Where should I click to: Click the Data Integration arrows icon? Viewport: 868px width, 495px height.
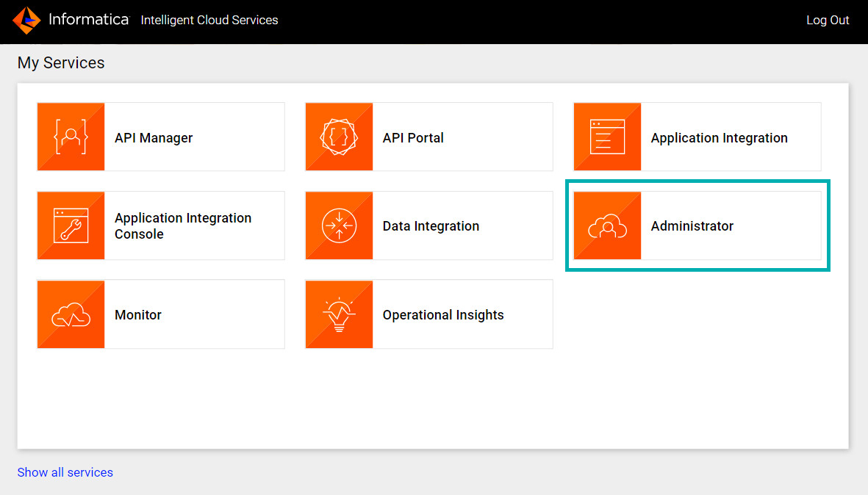[x=339, y=225]
